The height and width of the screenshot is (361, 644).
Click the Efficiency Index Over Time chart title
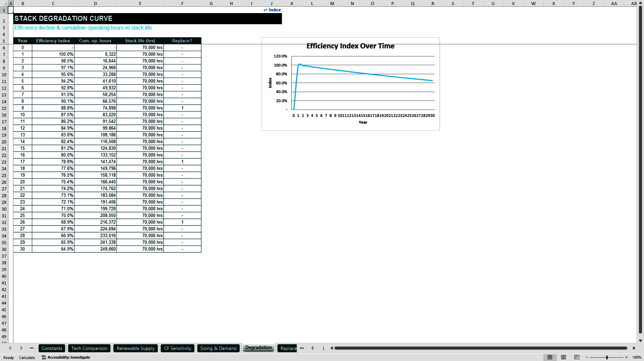coord(350,46)
